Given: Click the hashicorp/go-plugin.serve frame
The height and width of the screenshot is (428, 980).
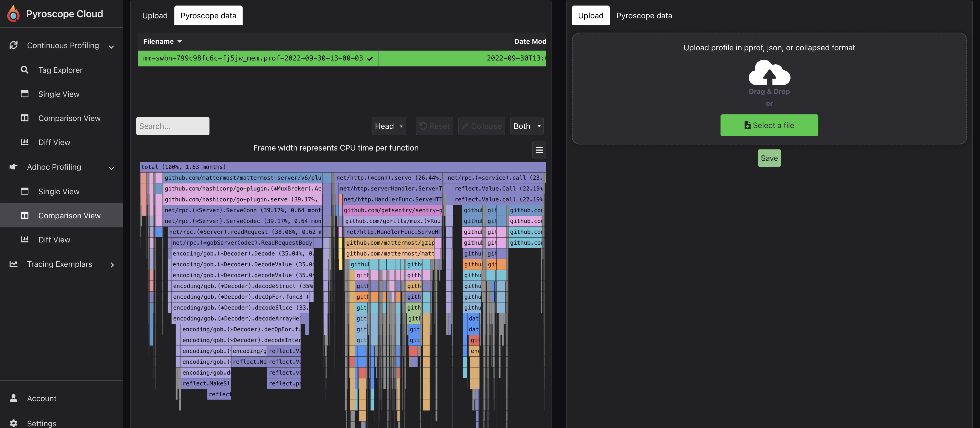Looking at the screenshot, I should pyautogui.click(x=243, y=199).
